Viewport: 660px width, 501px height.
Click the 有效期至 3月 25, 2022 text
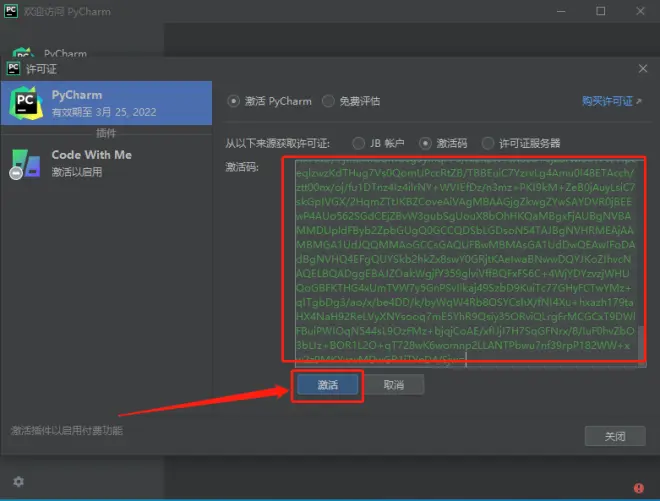104,112
